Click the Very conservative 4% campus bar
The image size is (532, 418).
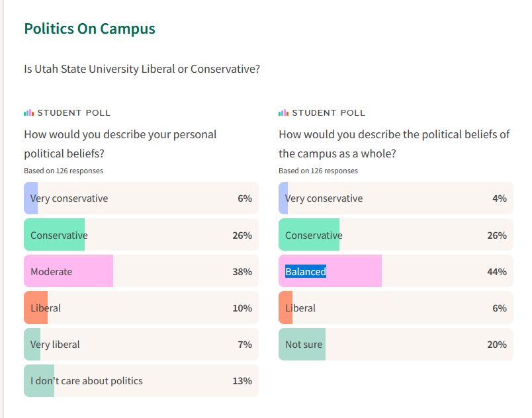(x=396, y=198)
